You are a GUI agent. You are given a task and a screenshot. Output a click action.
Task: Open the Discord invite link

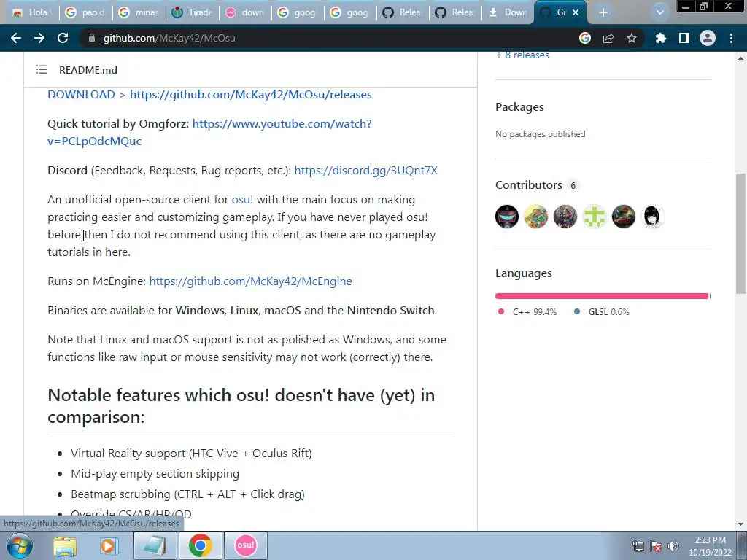click(x=366, y=171)
